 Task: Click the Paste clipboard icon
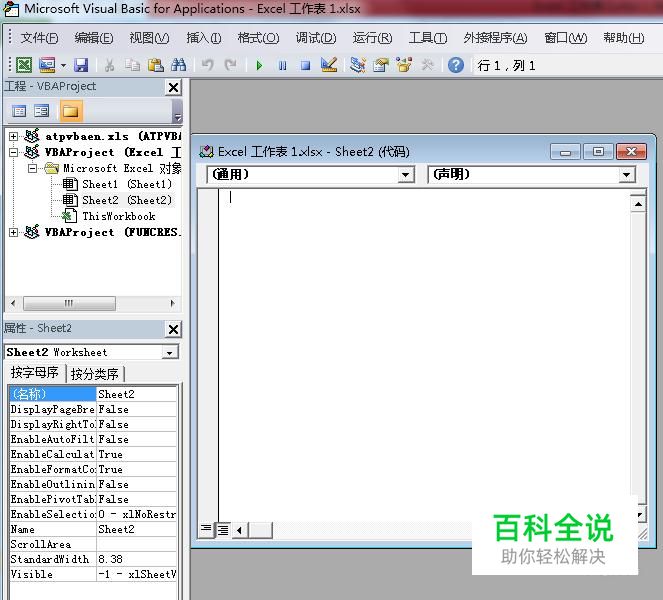[156, 65]
